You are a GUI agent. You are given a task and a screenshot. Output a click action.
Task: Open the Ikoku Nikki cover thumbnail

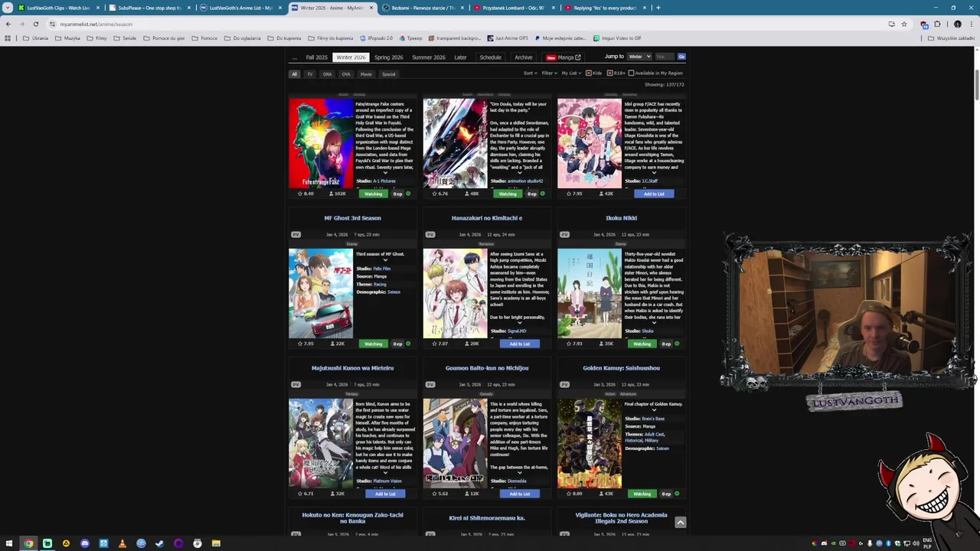(x=590, y=293)
